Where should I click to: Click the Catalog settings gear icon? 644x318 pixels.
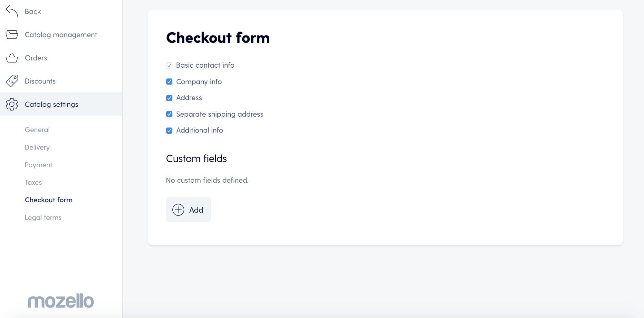click(x=12, y=104)
